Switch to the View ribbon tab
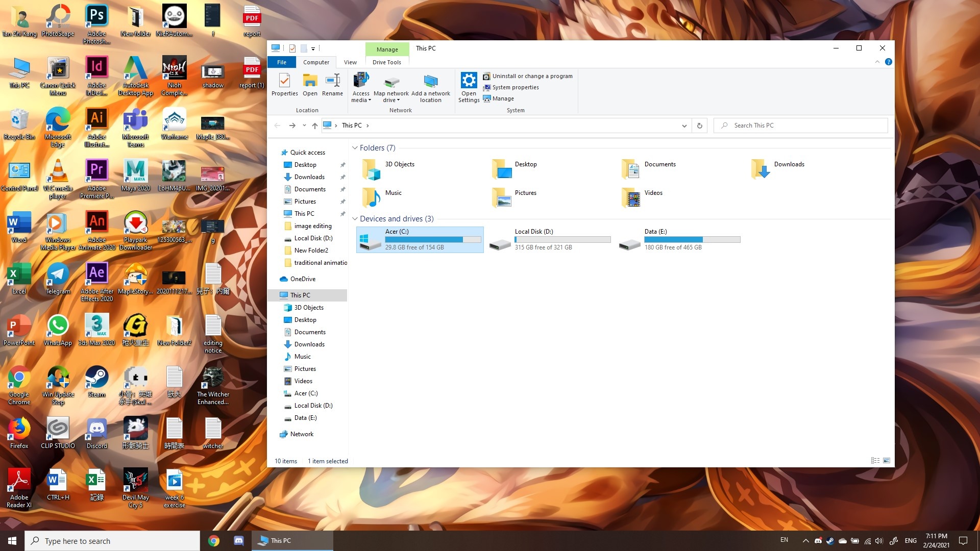The height and width of the screenshot is (551, 980). click(x=350, y=62)
